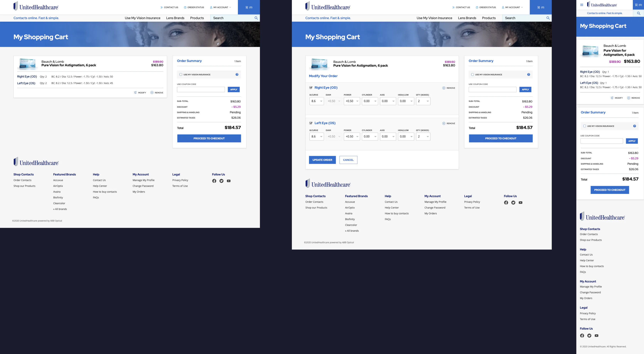
Task: Open Products menu in middle mockup
Action: click(489, 18)
